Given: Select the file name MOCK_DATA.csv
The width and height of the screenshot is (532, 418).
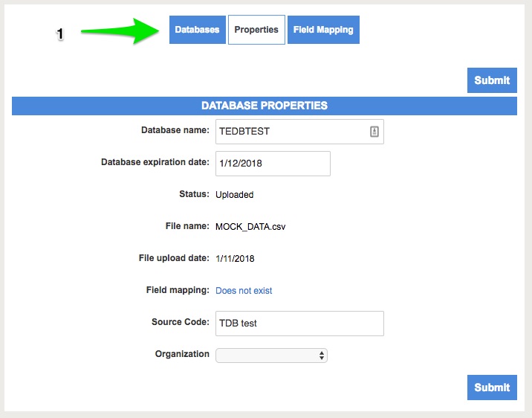Looking at the screenshot, I should tap(250, 227).
